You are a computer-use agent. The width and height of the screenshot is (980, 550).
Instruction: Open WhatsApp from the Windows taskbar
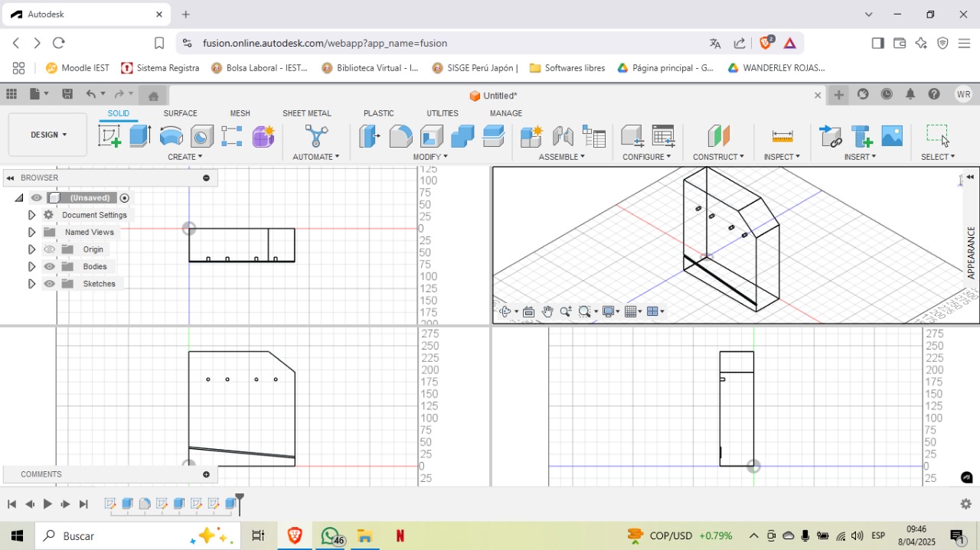tap(331, 536)
